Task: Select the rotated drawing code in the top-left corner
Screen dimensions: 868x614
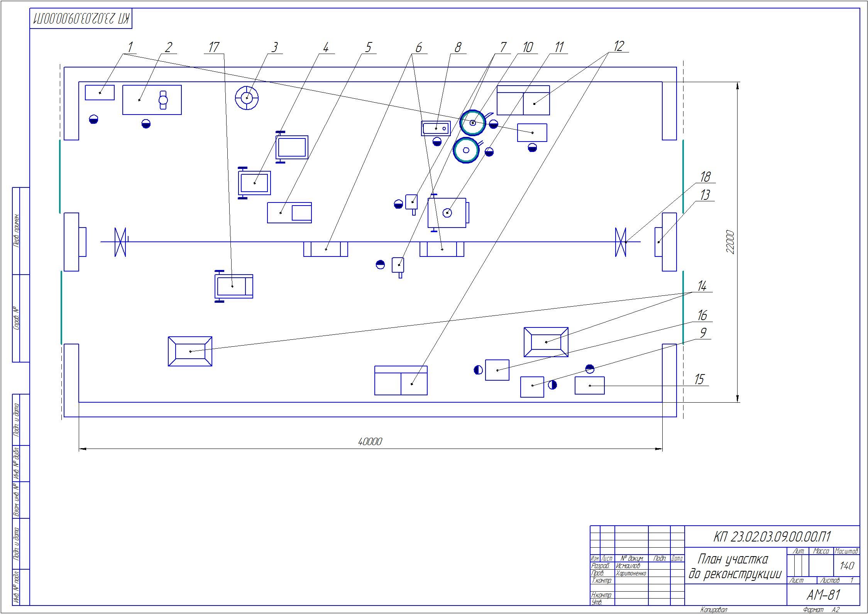Action: tap(81, 19)
